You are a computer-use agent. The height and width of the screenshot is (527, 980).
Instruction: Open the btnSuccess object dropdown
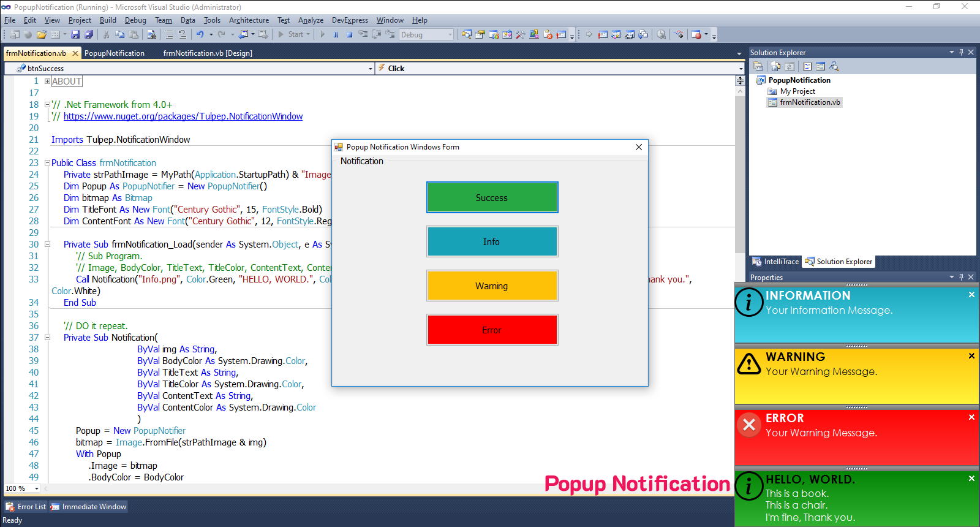pos(371,69)
